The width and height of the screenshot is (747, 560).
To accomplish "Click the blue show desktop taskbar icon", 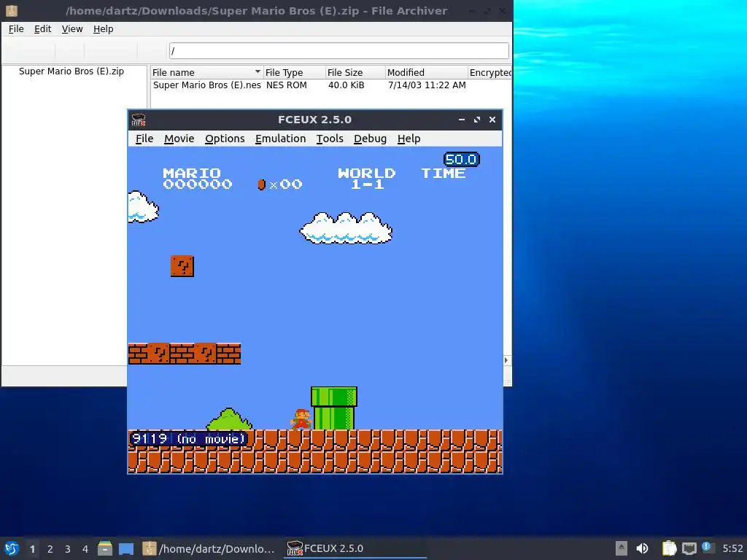I will point(126,549).
